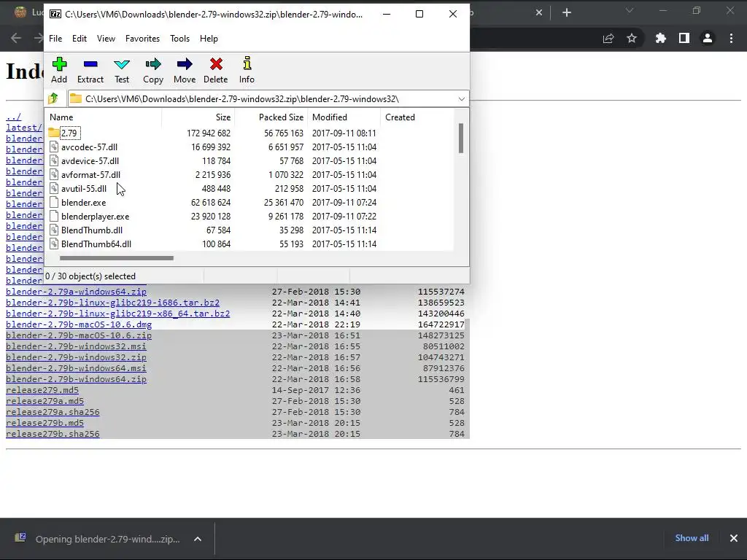Click the blender.exe file icon
Viewport: 747px width, 560px height.
[x=54, y=203]
